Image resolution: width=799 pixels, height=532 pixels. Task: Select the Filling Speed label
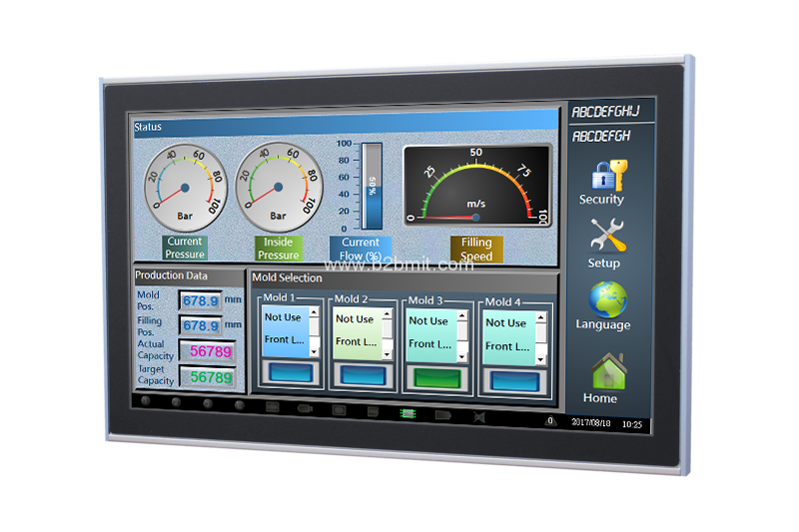pyautogui.click(x=476, y=249)
